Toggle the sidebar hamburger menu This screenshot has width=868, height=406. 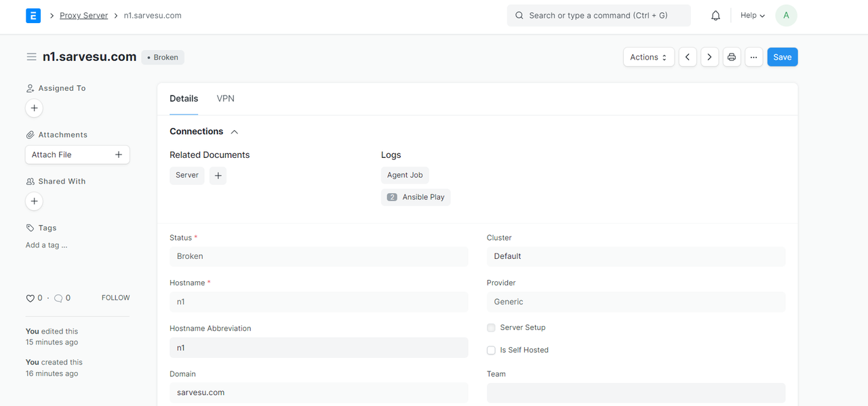coord(31,57)
